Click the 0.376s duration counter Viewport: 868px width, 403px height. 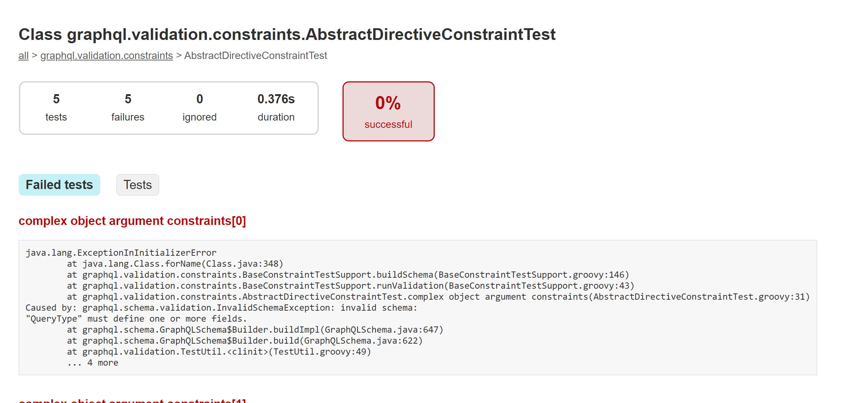pyautogui.click(x=276, y=108)
